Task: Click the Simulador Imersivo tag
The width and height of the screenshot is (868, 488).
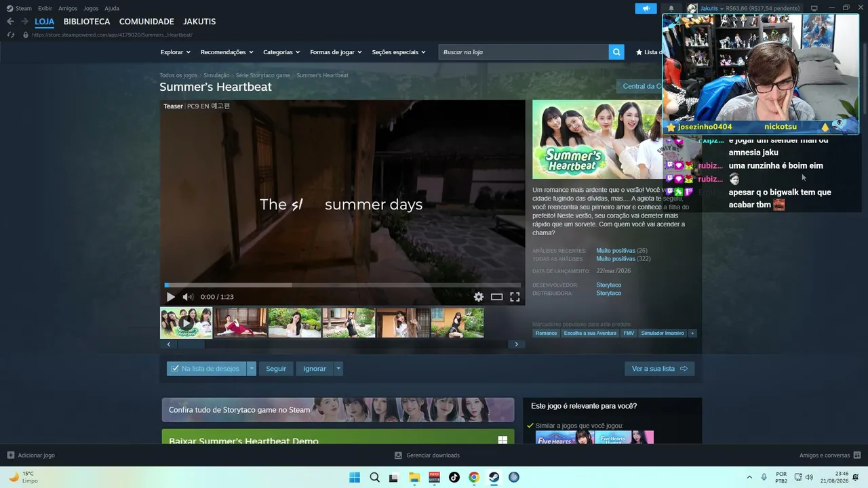Action: click(663, 333)
